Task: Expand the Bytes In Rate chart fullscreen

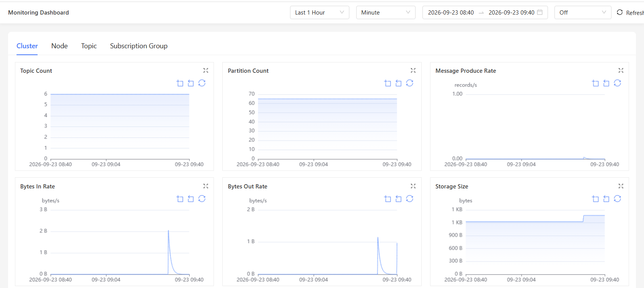Action: pos(206,186)
